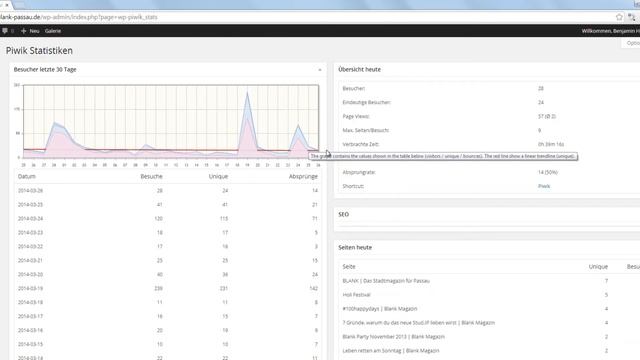
Task: Click the 'Datum' column header
Action: click(27, 176)
